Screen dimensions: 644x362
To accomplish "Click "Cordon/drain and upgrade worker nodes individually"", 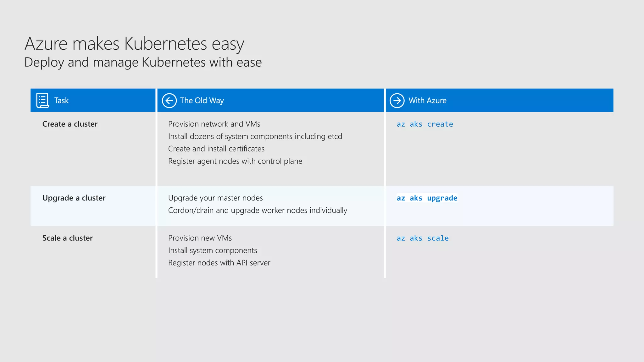I will pyautogui.click(x=258, y=210).
